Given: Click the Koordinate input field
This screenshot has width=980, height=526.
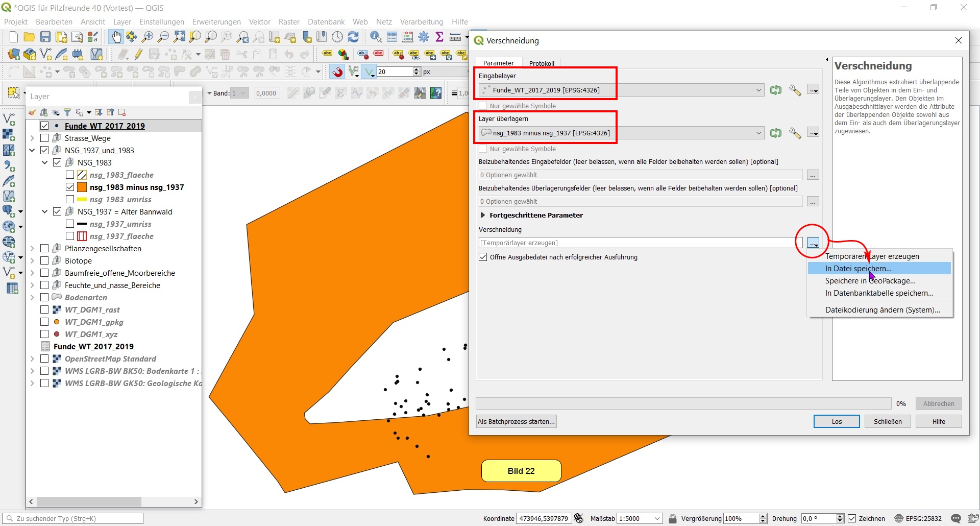Looking at the screenshot, I should [x=544, y=519].
